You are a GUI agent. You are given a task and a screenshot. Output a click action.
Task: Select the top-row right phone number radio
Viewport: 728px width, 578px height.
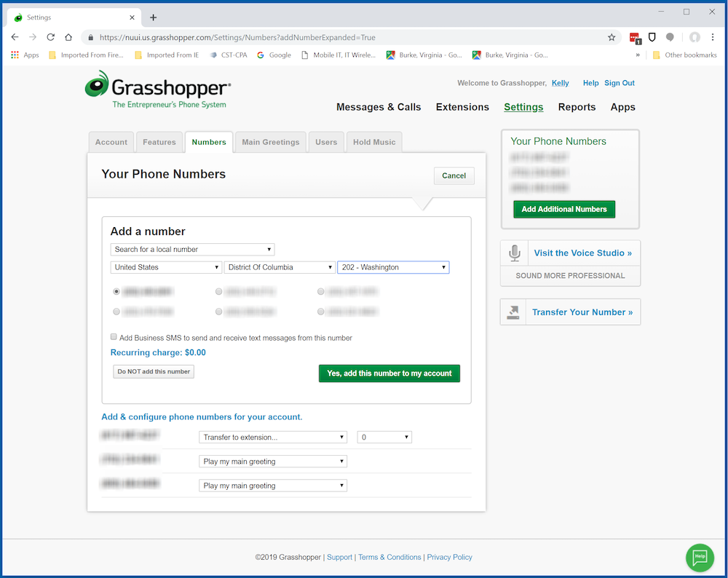(321, 292)
